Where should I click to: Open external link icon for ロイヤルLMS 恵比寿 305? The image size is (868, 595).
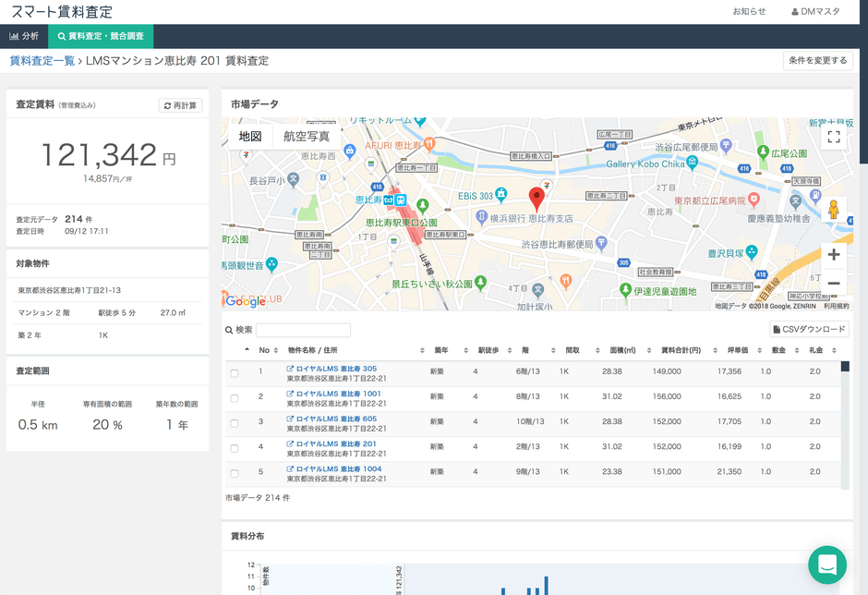pyautogui.click(x=290, y=370)
